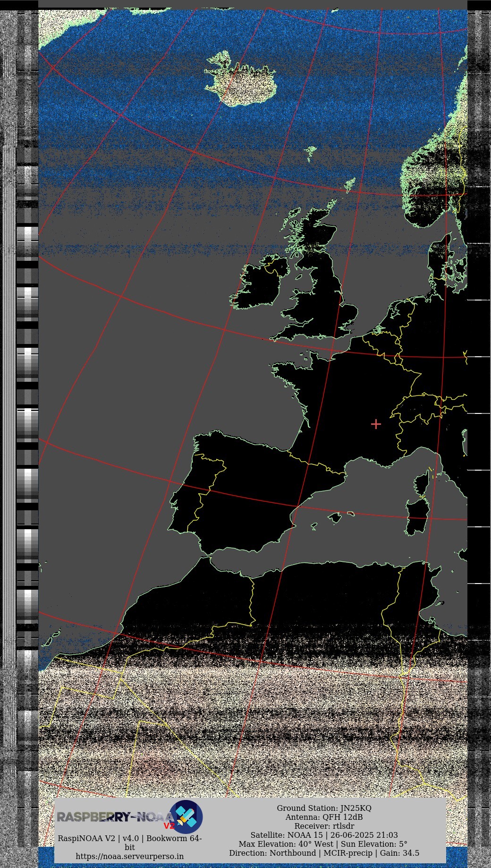The width and height of the screenshot is (491, 868).
Task: Click the 'Ground Station: JN25KQ' text
Action: (324, 808)
